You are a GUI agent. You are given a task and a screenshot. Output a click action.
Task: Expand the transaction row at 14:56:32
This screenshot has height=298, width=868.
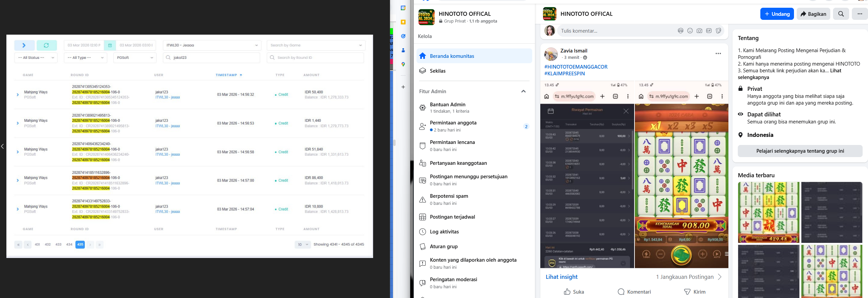(x=17, y=95)
